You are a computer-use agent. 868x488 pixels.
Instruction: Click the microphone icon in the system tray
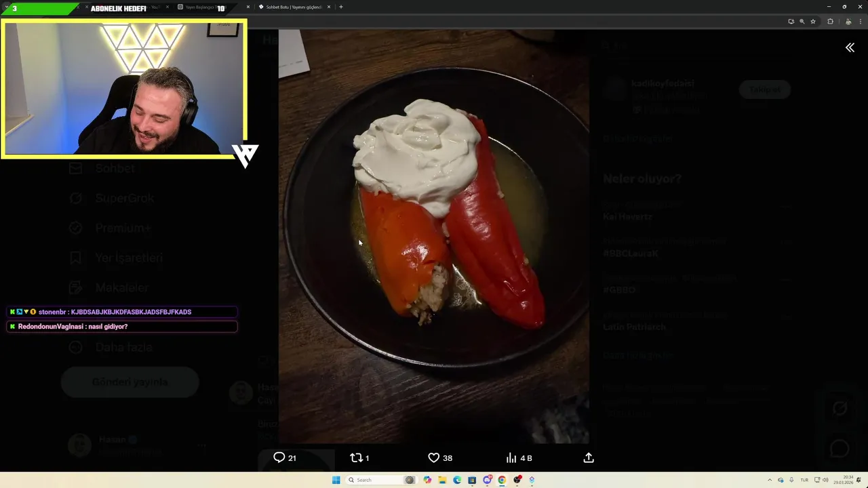[x=791, y=480]
